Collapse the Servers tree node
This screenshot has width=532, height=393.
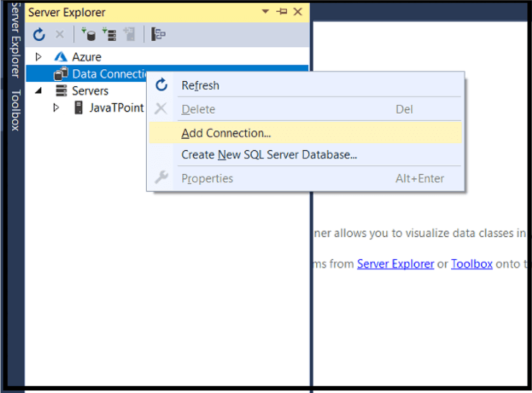click(x=39, y=91)
